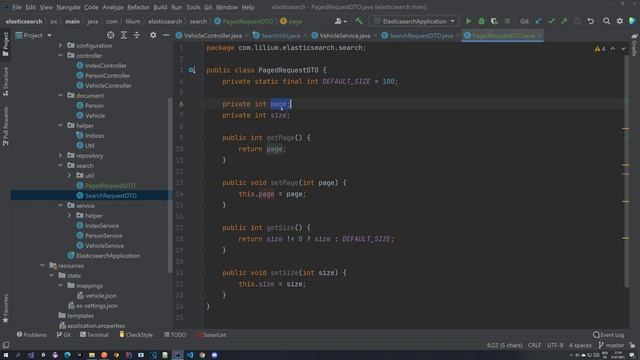Expand all icon in Project panel
This screenshot has height=360, width=640.
click(x=124, y=36)
